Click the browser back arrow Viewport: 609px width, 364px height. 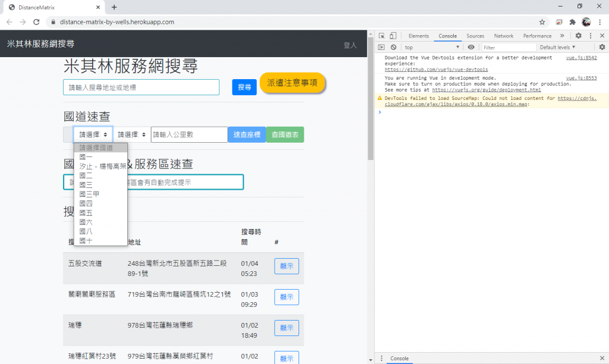click(x=10, y=22)
